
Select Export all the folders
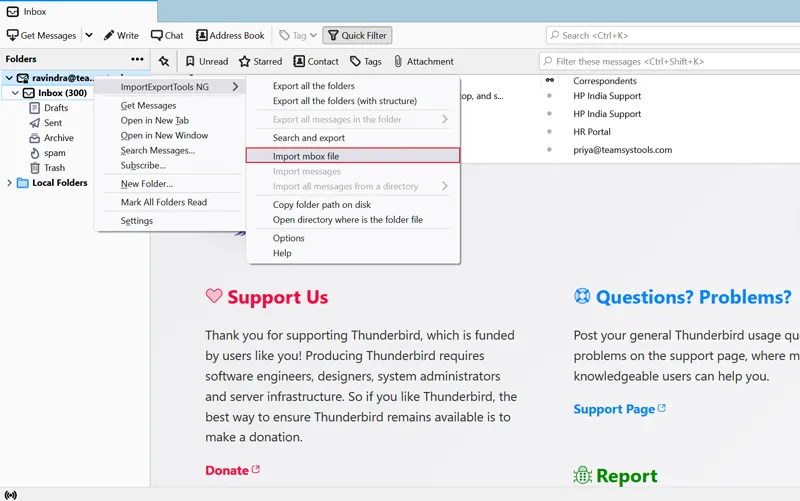[x=313, y=86]
